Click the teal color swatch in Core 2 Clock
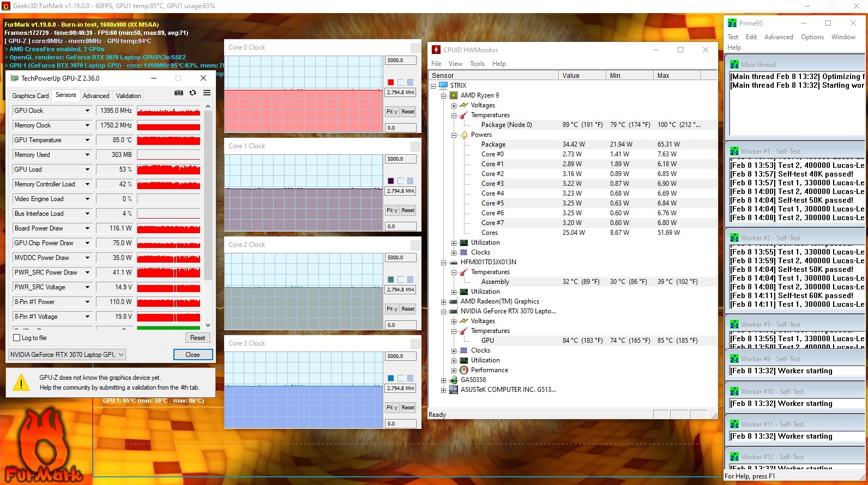Screen dimensions: 868x485 click(390, 280)
